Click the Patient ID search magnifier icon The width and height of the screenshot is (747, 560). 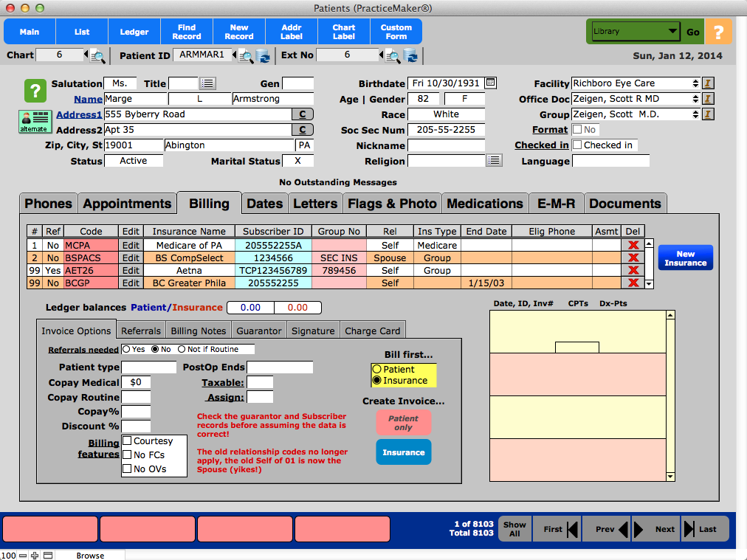pyautogui.click(x=246, y=56)
